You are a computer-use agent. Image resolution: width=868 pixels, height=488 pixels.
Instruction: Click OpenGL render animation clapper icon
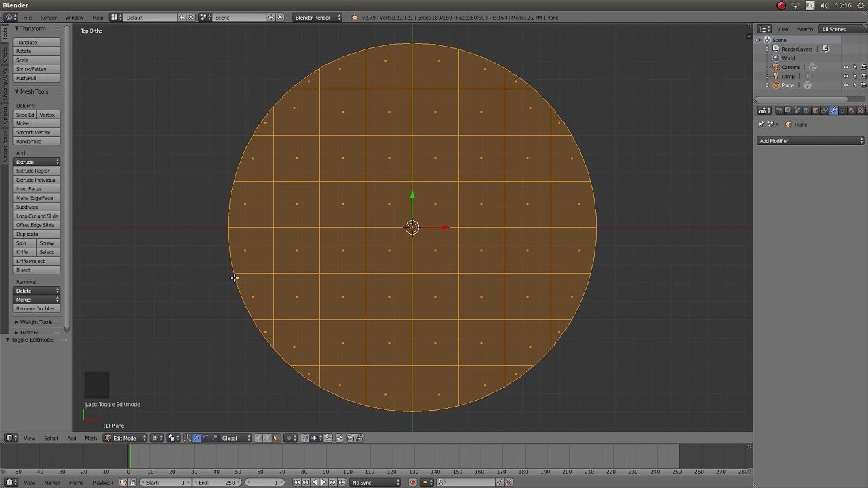click(x=359, y=438)
